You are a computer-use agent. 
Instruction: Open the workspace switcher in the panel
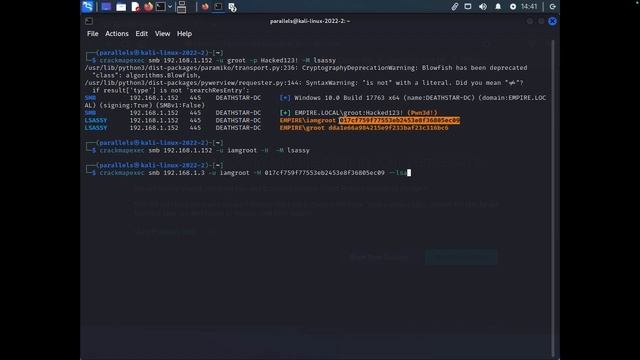[182, 7]
